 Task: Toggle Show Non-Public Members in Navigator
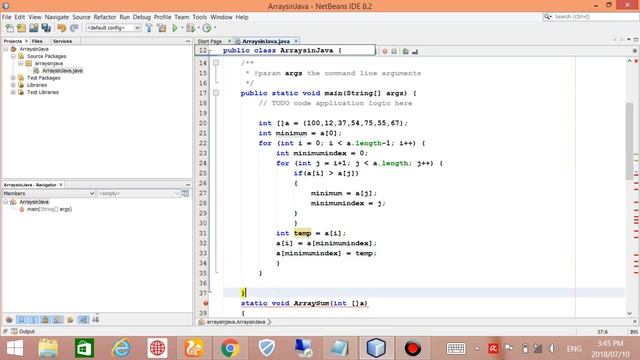(x=46, y=320)
